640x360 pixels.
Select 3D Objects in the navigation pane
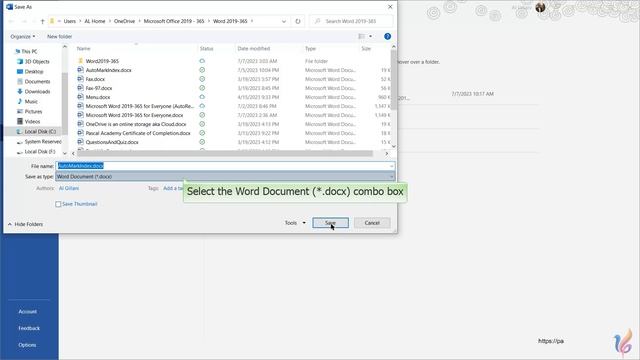(37, 62)
